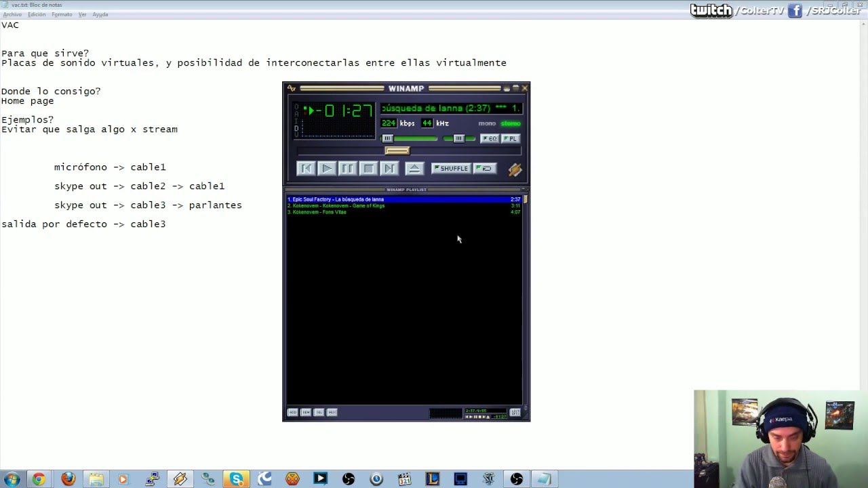
Task: Select track 1 Epic Soul Factory in playlist
Action: tap(403, 199)
